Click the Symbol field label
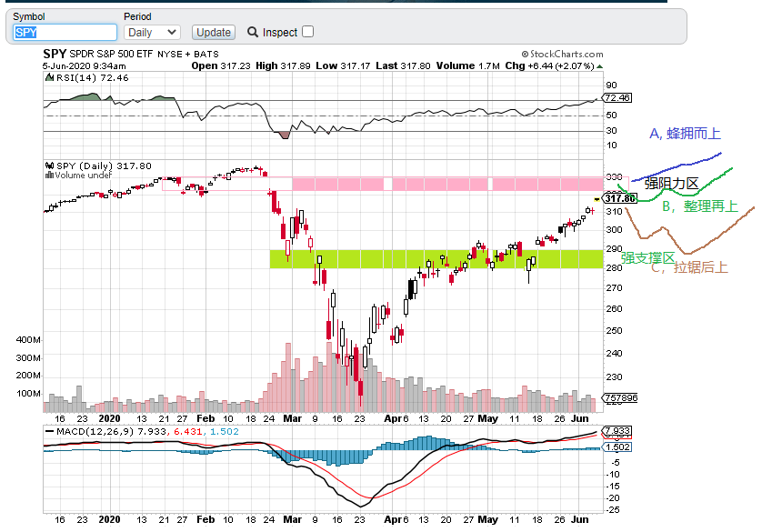 point(28,16)
